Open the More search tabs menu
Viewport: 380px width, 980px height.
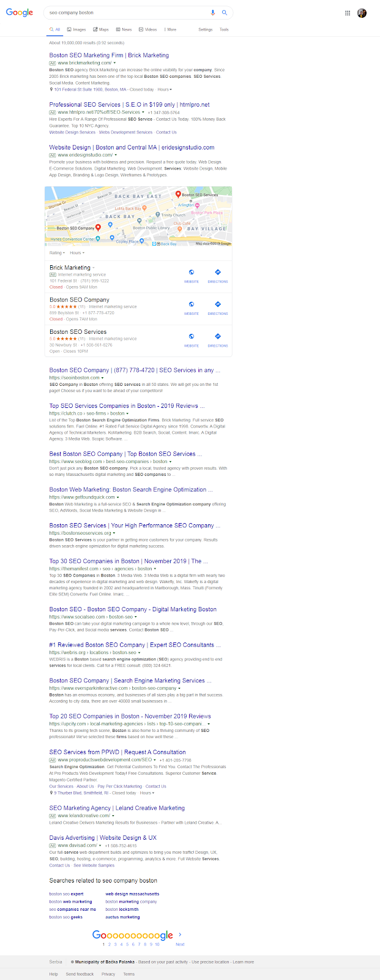170,29
